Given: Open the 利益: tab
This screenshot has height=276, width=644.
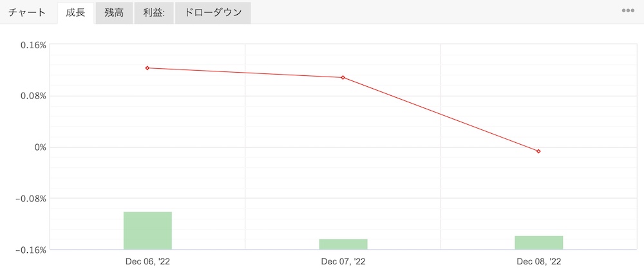Looking at the screenshot, I should coord(155,12).
